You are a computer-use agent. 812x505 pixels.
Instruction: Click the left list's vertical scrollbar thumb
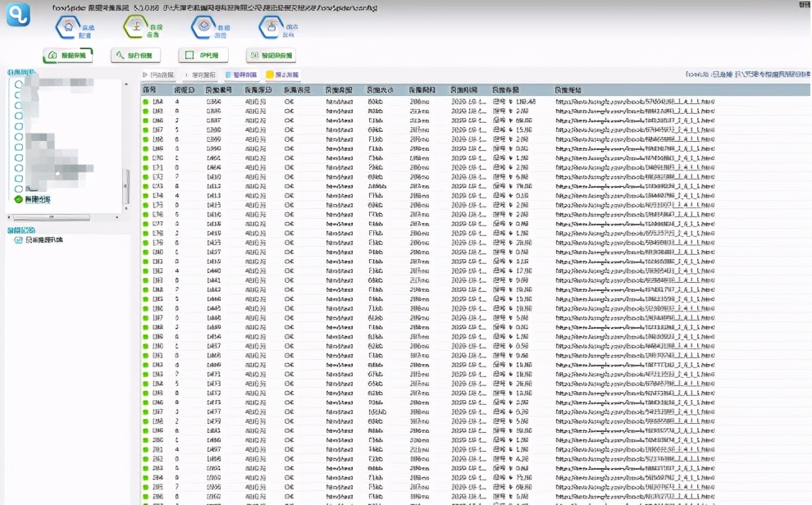(125, 186)
